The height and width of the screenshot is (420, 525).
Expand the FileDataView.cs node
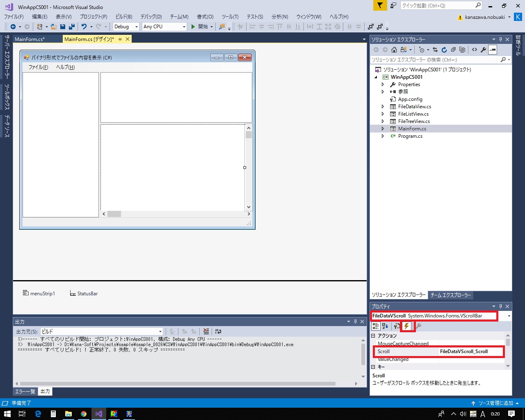(x=383, y=107)
